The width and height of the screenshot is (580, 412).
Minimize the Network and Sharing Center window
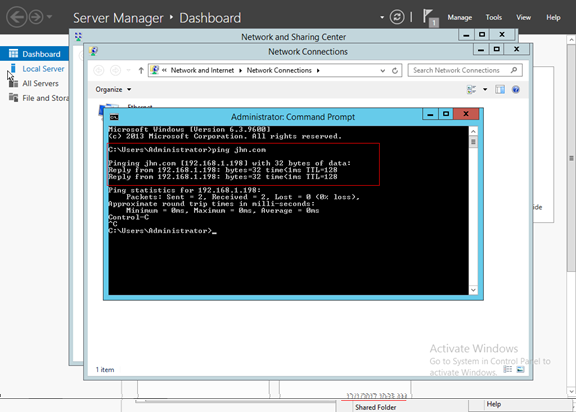click(466, 35)
